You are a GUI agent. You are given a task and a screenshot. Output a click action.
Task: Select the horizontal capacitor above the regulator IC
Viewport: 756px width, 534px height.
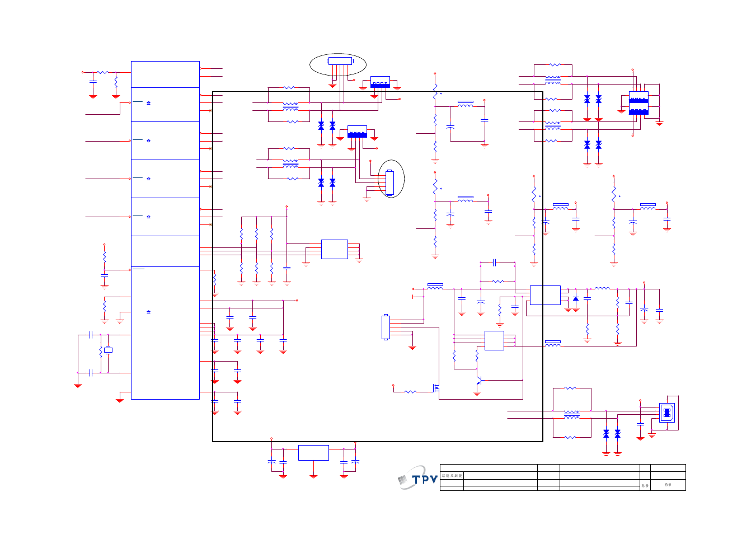click(495, 262)
